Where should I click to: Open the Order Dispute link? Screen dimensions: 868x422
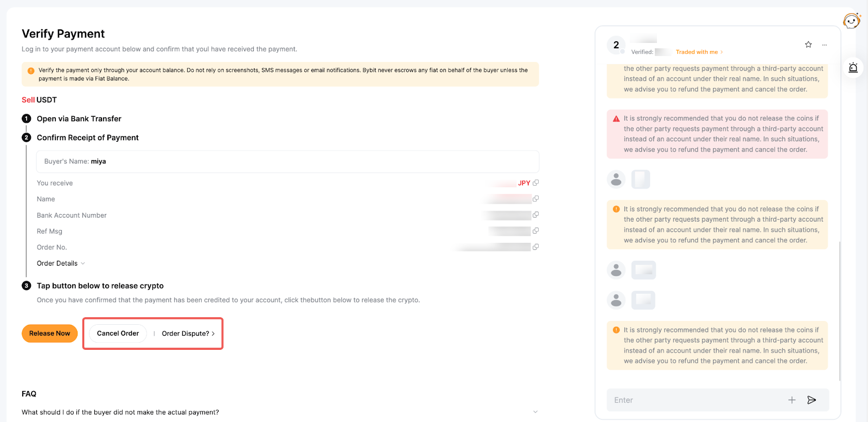pyautogui.click(x=188, y=333)
